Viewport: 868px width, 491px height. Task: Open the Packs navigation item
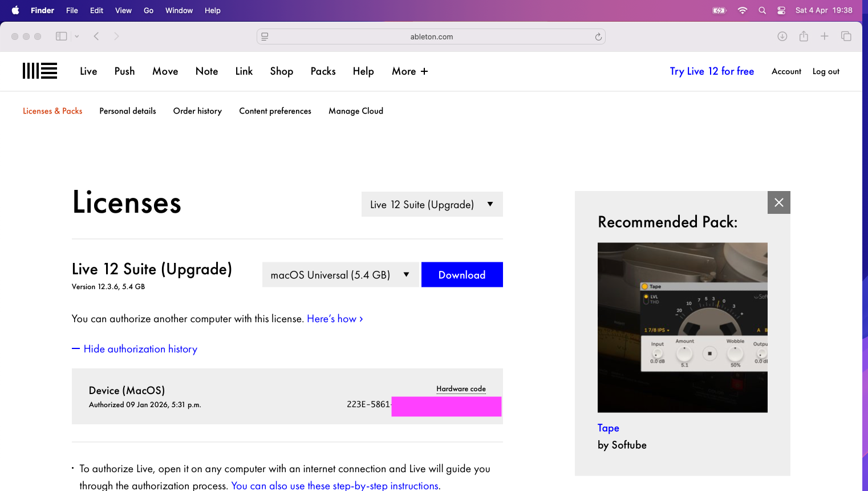323,71
